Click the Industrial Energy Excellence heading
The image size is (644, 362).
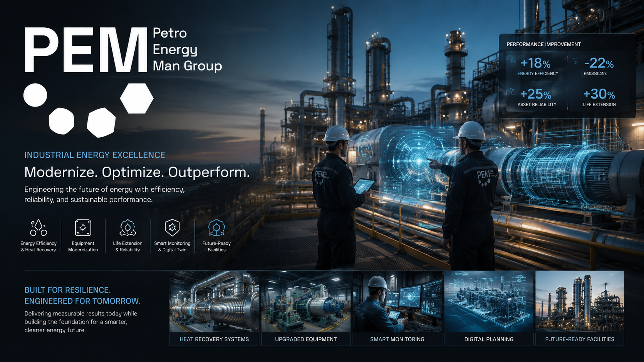[x=95, y=155]
